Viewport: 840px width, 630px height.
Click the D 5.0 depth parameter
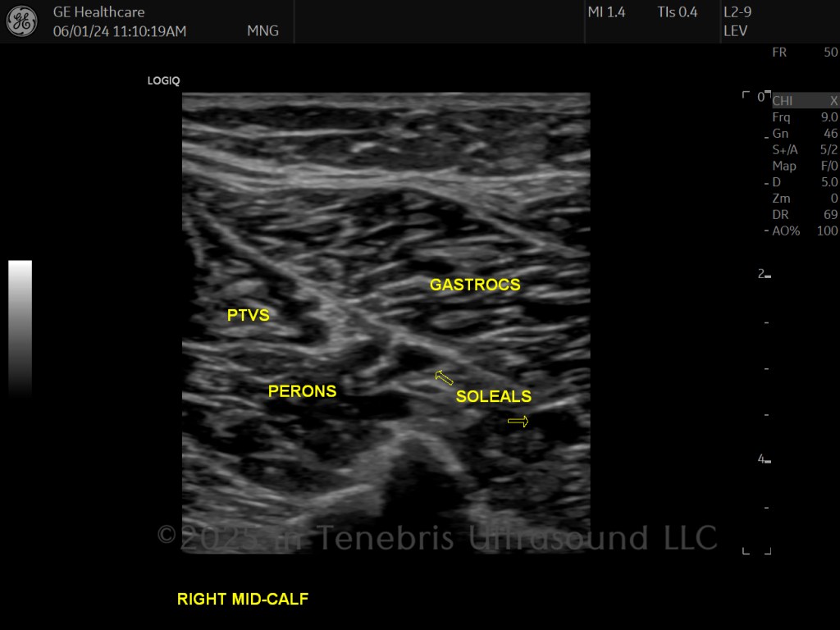805,182
